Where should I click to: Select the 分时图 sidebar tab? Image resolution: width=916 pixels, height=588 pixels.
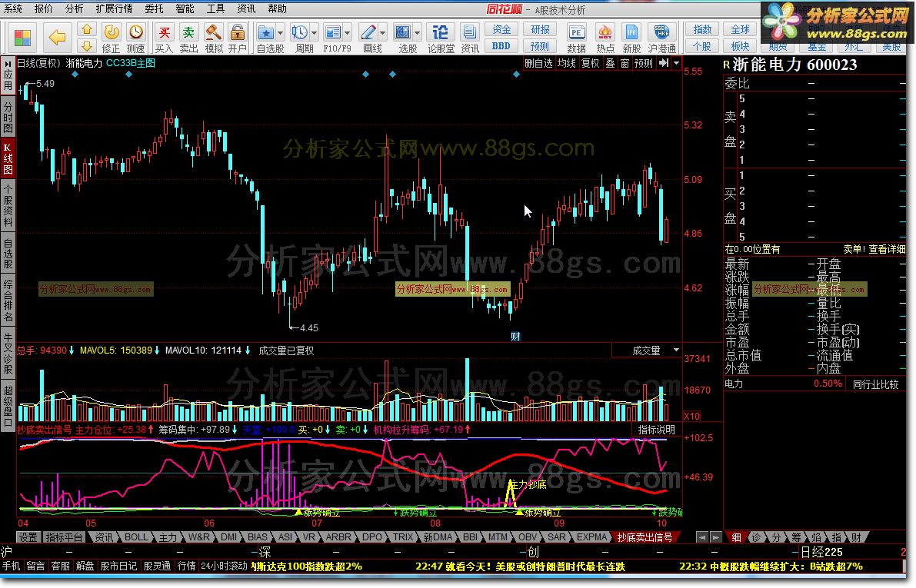8,117
